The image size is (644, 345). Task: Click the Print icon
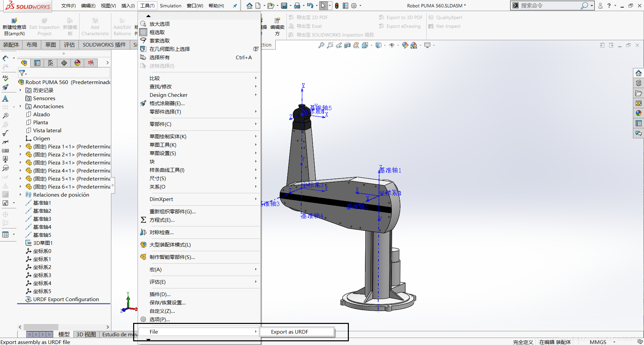click(297, 6)
